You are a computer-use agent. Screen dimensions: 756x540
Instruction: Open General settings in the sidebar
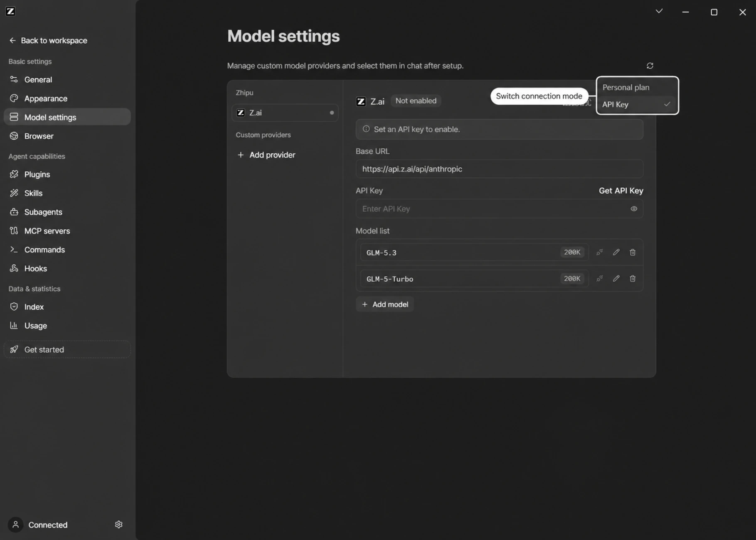[x=67, y=79]
